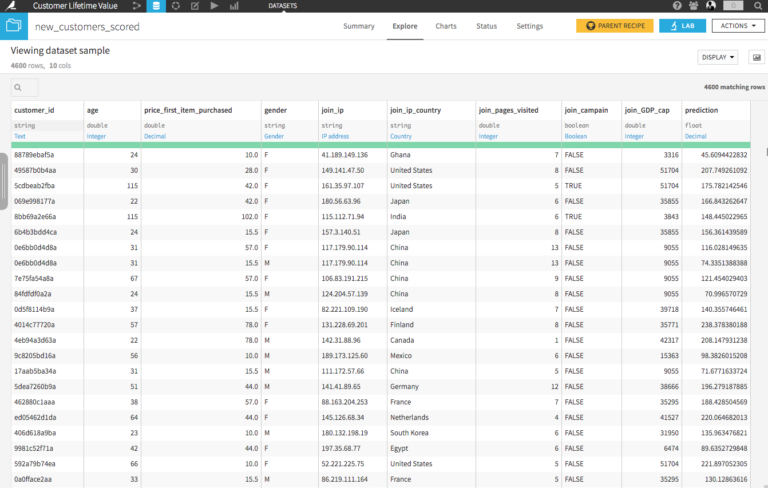Open the Recipes circular icon
Viewport: 768px width, 488px height.
[175, 6]
